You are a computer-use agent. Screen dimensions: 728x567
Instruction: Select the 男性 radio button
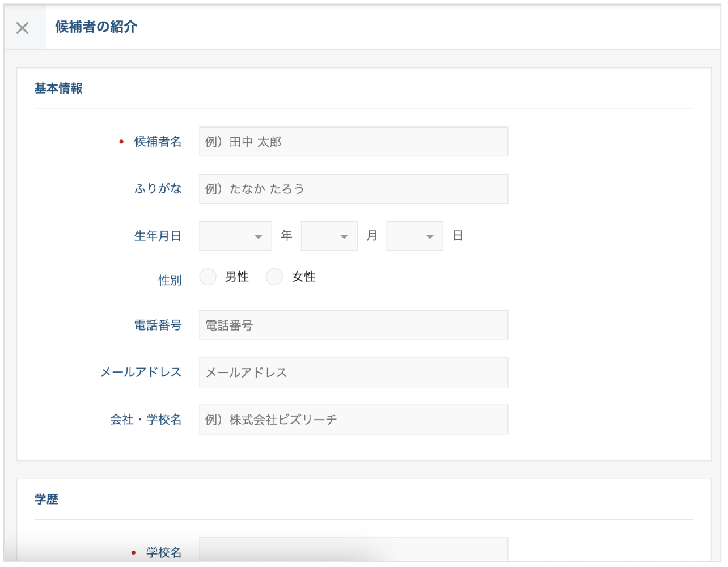(208, 277)
